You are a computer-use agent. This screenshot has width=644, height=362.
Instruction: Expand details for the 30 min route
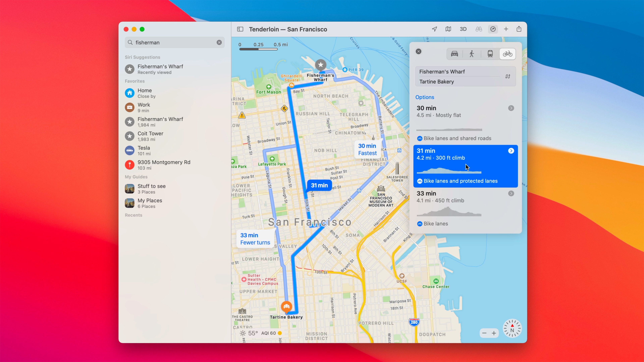tap(511, 108)
